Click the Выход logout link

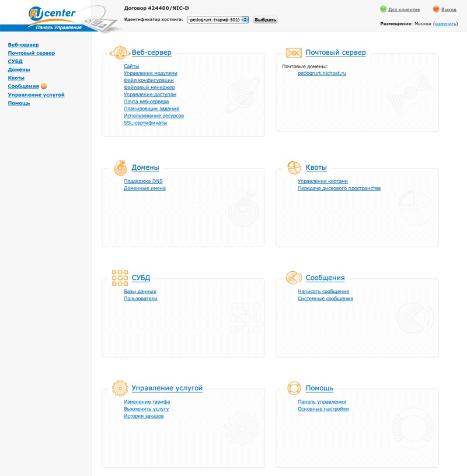click(449, 9)
